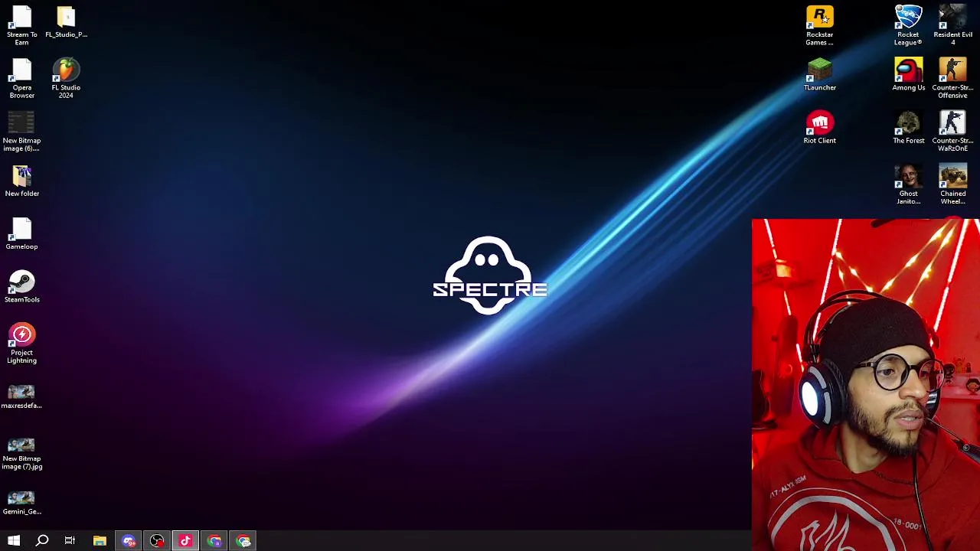Select the Chained Wheel game shortcut
Screen dimensions: 980x551
(x=952, y=184)
